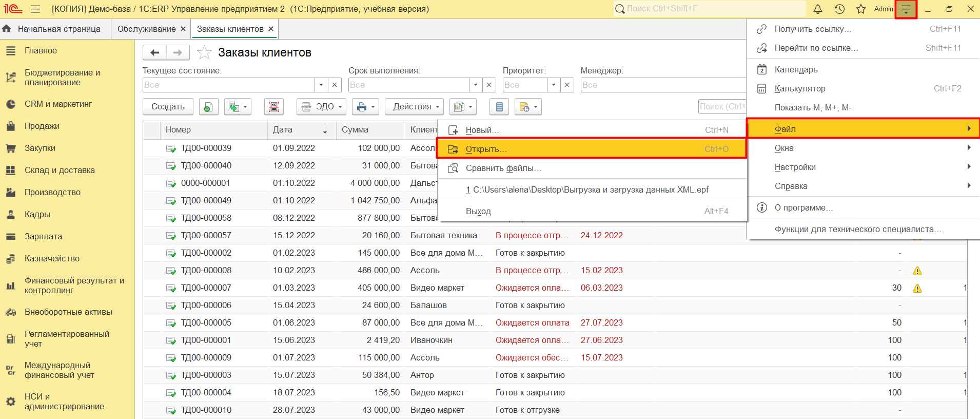Open the Производство section in the sidebar
Viewport: 980px width, 419px height.
[x=67, y=192]
